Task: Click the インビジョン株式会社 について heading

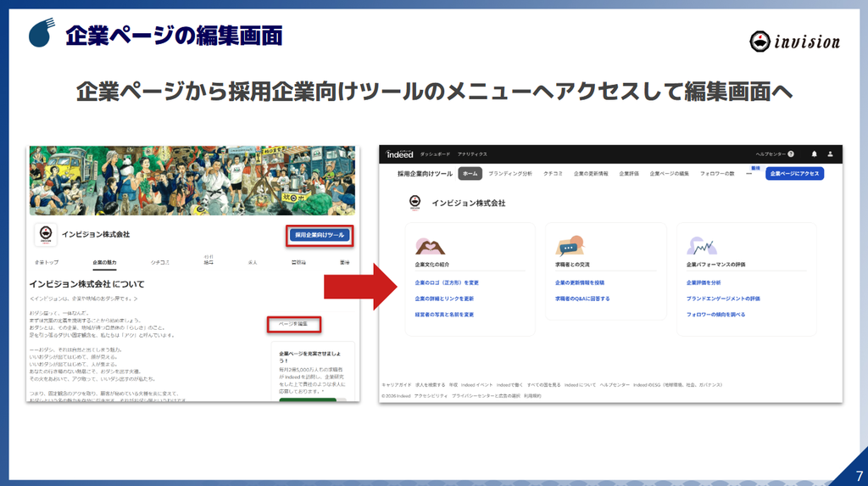Action: (x=87, y=284)
